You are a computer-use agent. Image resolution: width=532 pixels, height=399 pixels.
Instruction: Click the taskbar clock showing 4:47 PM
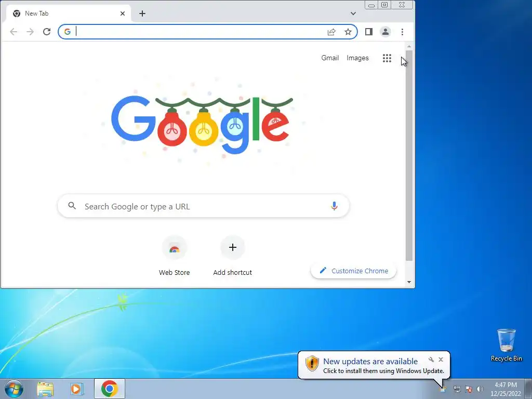click(506, 389)
